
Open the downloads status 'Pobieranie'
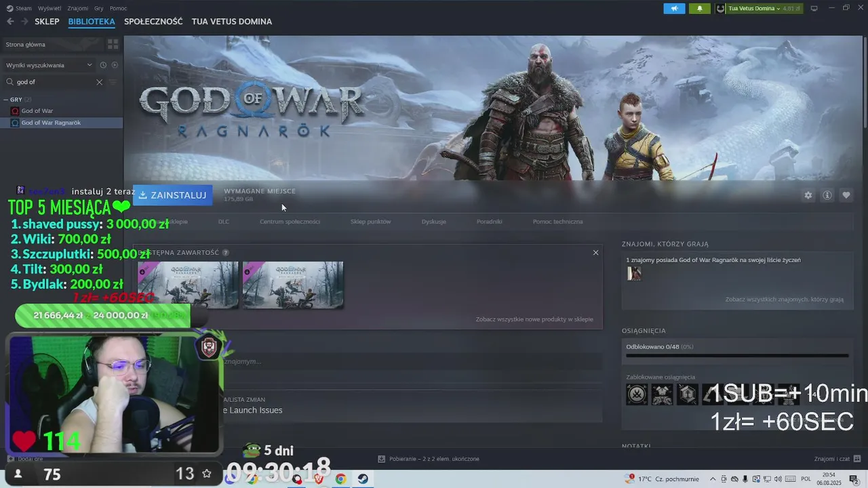[x=429, y=459]
